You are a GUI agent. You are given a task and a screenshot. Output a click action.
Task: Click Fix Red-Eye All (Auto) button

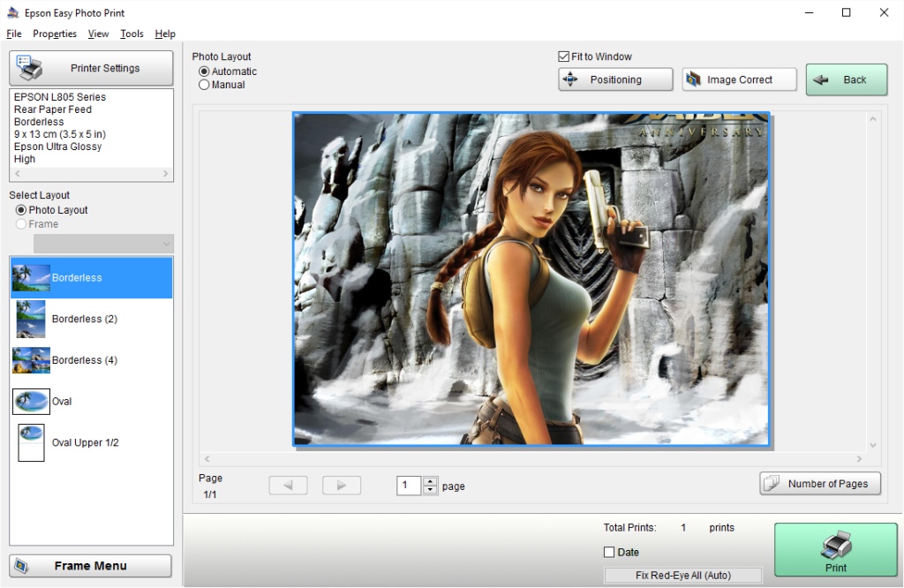click(x=682, y=575)
